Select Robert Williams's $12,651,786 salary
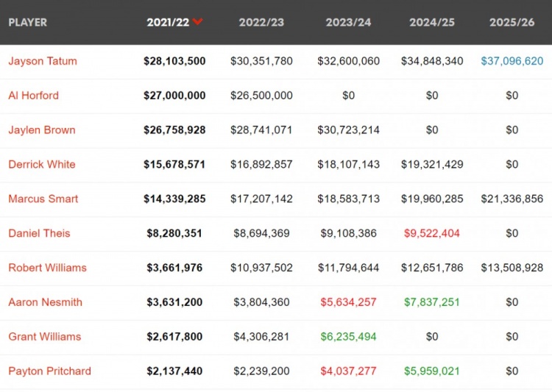The width and height of the screenshot is (552, 392). click(432, 268)
